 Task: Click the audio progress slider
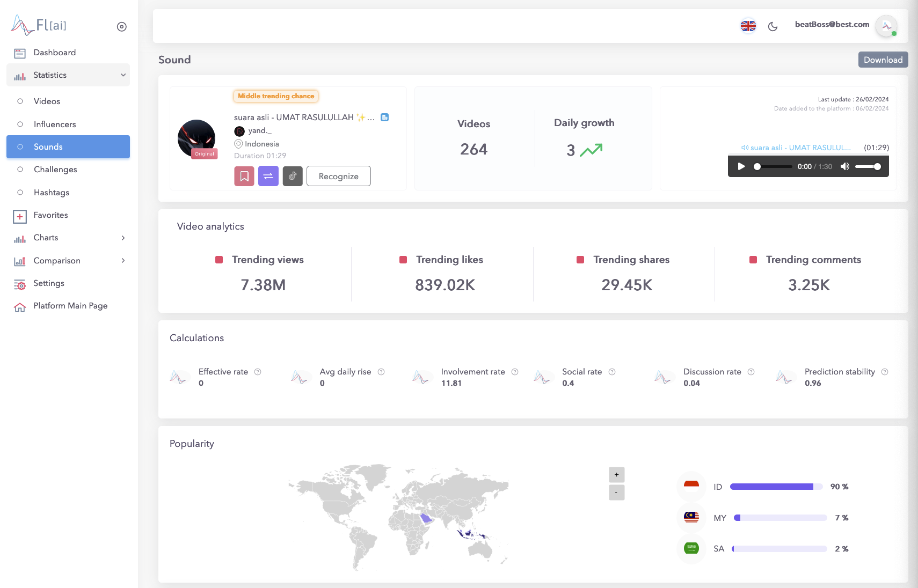[773, 166]
